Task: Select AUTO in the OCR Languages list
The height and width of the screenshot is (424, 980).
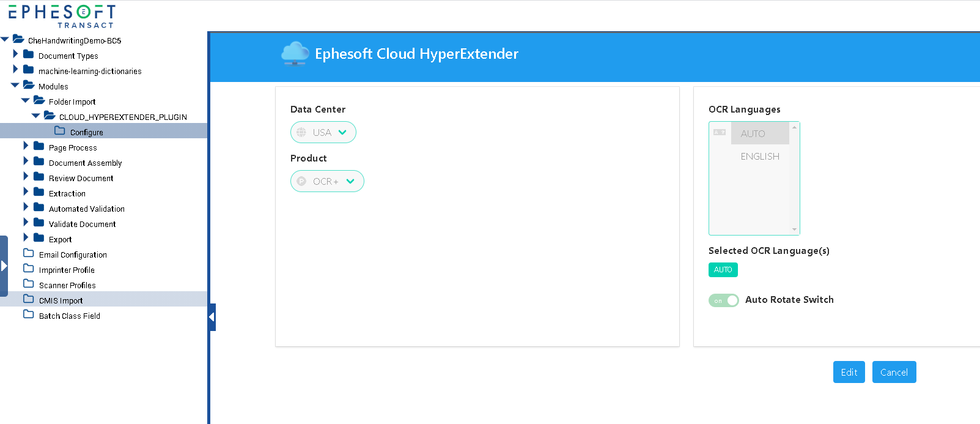Action: coord(760,133)
